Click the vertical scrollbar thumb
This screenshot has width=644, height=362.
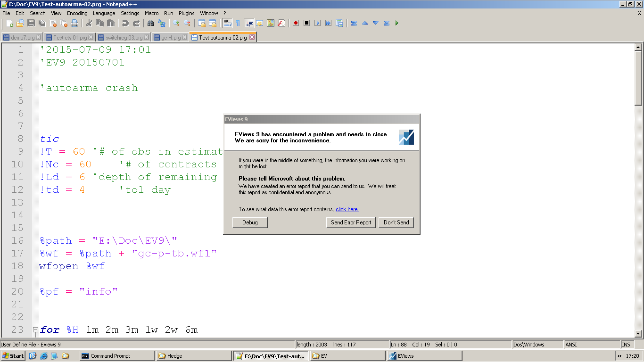click(x=638, y=78)
